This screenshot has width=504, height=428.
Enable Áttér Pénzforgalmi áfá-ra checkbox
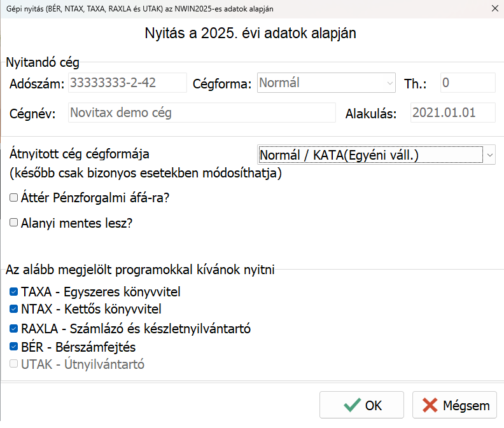(14, 198)
